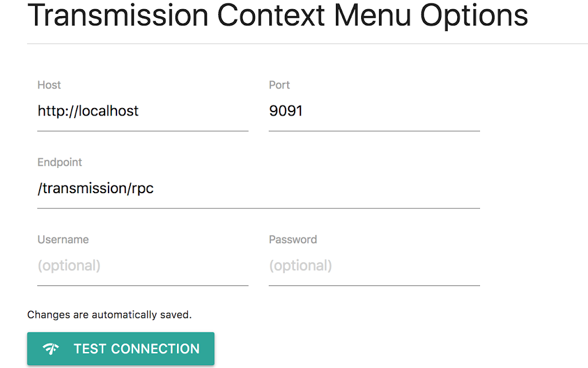588x368 pixels.
Task: Click the TEST CONNECTION button label
Action: tap(137, 349)
